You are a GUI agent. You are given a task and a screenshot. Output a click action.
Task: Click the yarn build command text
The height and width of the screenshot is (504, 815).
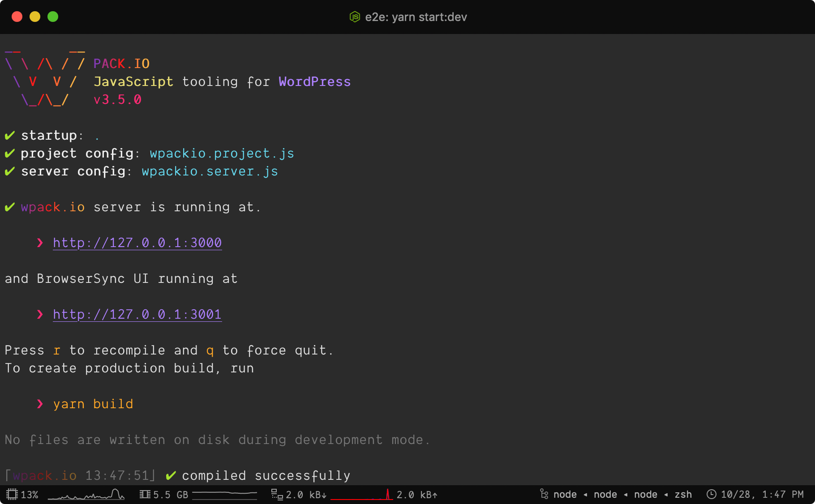tap(93, 404)
